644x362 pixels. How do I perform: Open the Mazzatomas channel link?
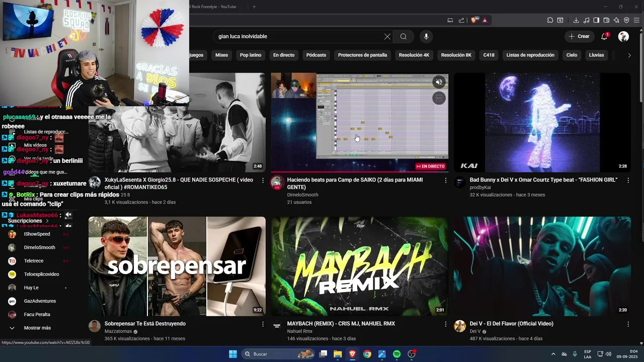[x=118, y=332]
